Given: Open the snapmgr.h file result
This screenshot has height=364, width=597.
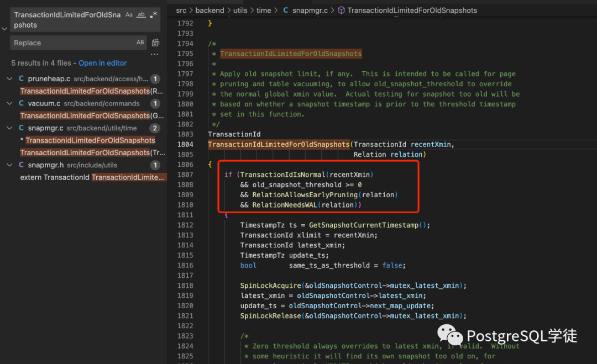Looking at the screenshot, I should pyautogui.click(x=46, y=165).
